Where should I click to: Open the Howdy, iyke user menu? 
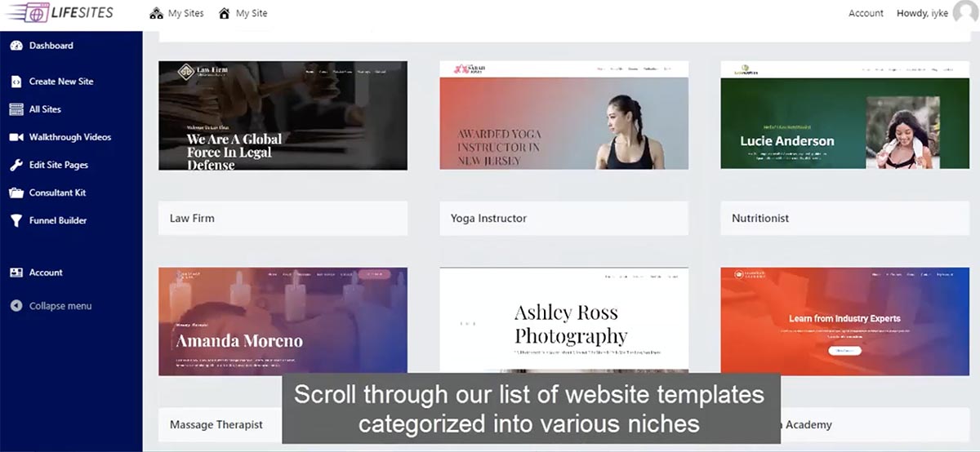922,13
